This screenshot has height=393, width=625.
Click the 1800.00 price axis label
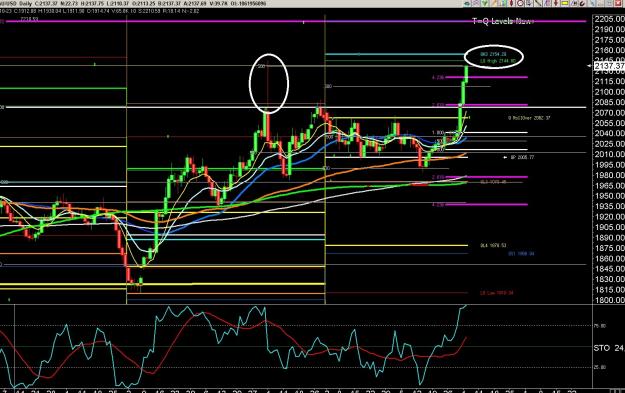coord(609,300)
